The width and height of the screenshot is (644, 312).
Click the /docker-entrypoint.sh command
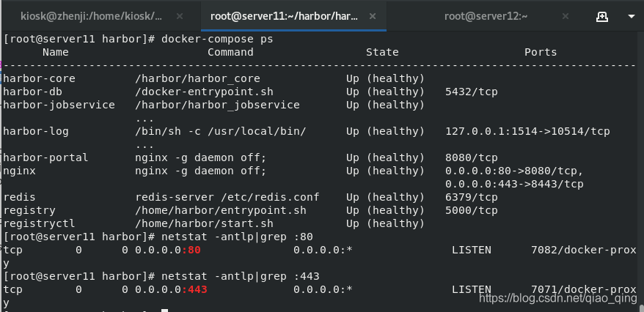click(204, 92)
